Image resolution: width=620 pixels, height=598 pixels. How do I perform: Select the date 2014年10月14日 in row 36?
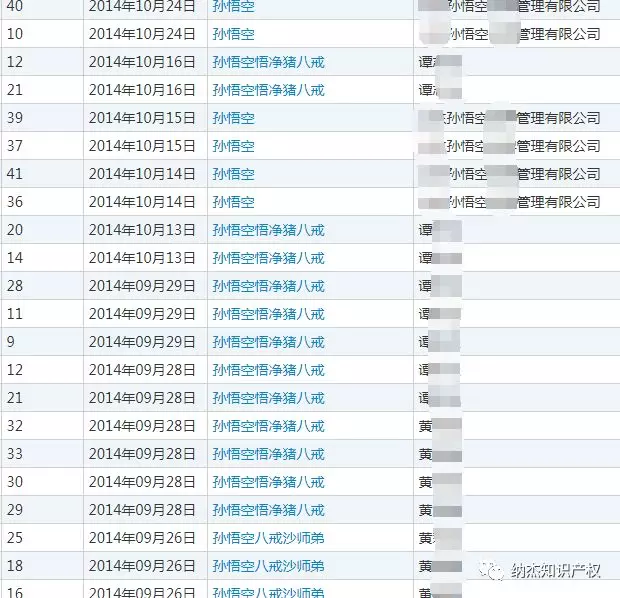click(x=142, y=202)
